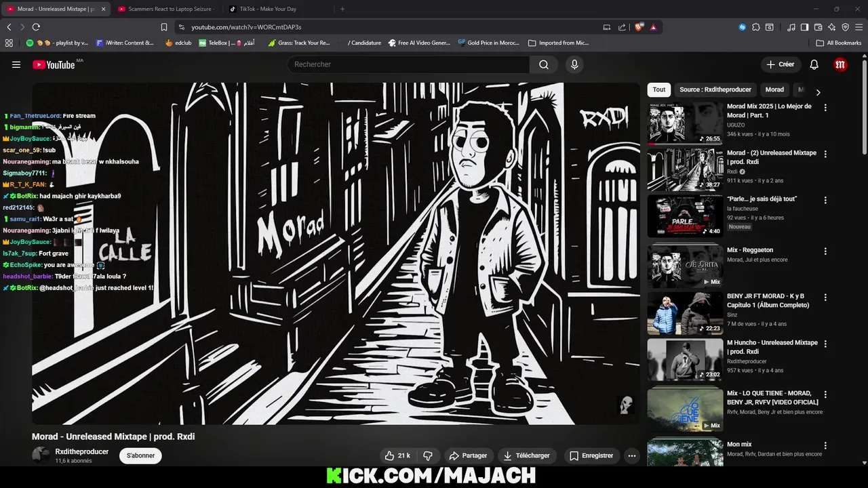Open BENY JR FT MORAD title link
Screen dimensions: 868x488
(768, 301)
